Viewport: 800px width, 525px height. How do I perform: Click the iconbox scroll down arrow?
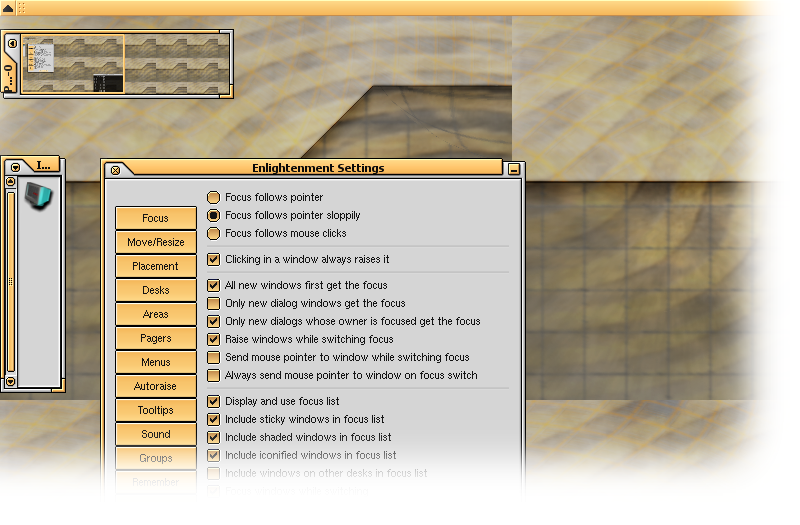10,381
